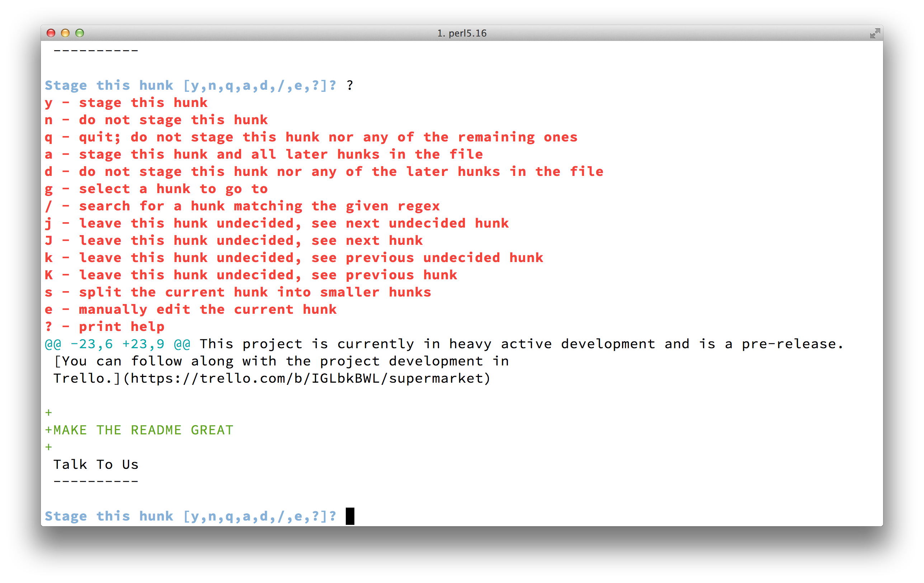
Task: Click the Trello URL in the diff
Action: tap(306, 378)
